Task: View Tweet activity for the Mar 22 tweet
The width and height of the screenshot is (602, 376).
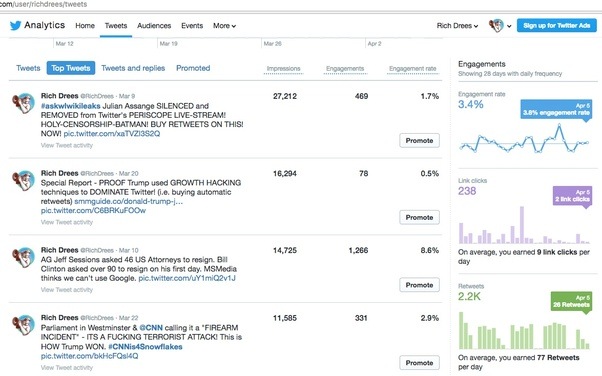Action: (67, 367)
